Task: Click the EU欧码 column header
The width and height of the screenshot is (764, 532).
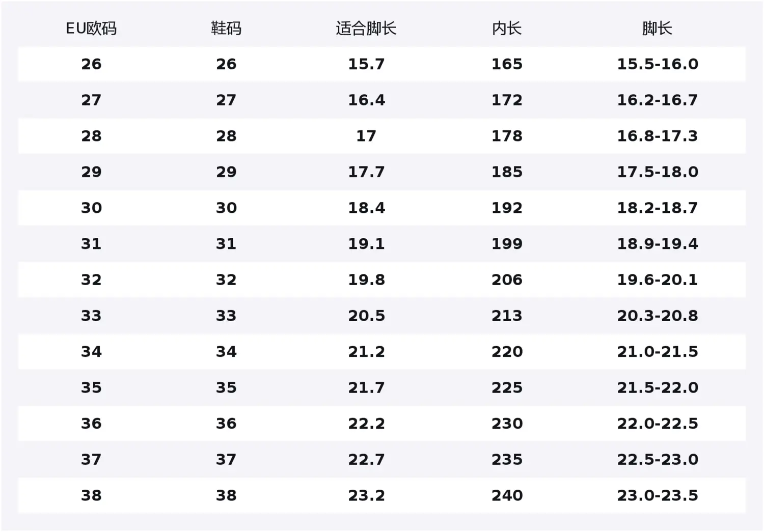Action: [91, 29]
